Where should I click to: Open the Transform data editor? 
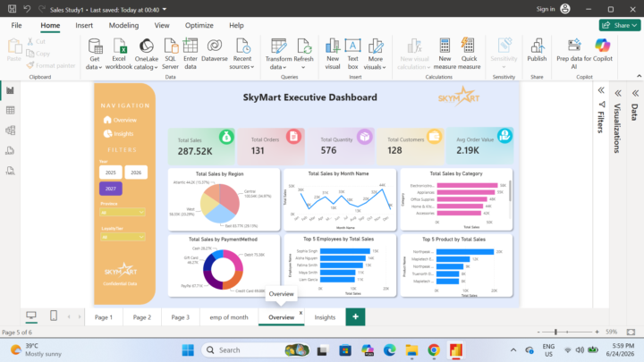click(278, 54)
